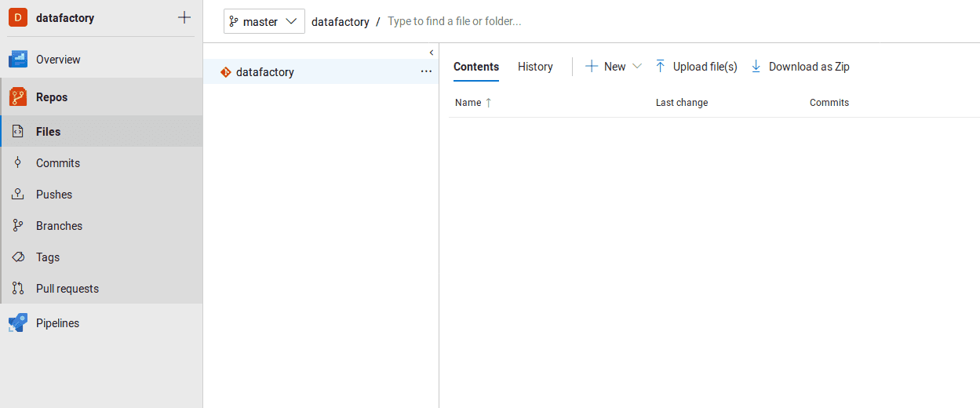Image resolution: width=980 pixels, height=408 pixels.
Task: Click the datafactory project name in sidebar header
Action: click(65, 17)
